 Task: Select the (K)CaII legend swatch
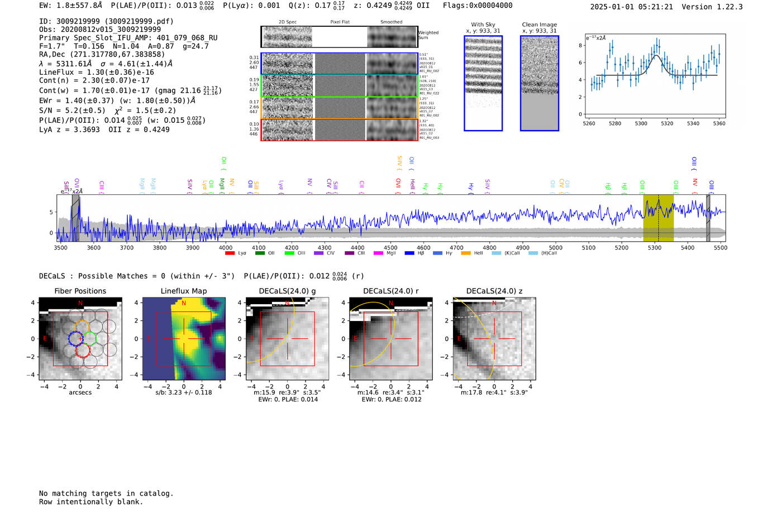[496, 253]
